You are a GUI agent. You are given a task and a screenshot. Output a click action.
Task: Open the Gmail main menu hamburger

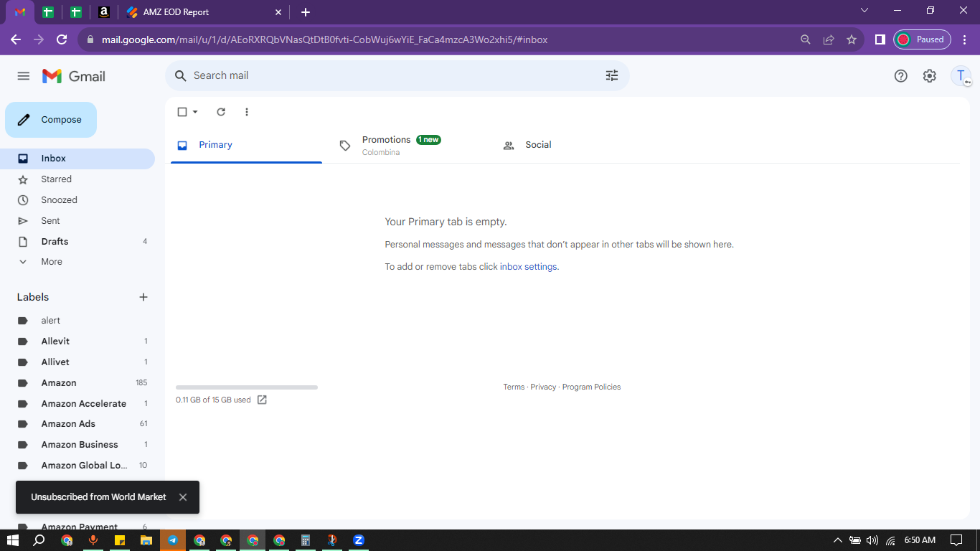coord(24,76)
